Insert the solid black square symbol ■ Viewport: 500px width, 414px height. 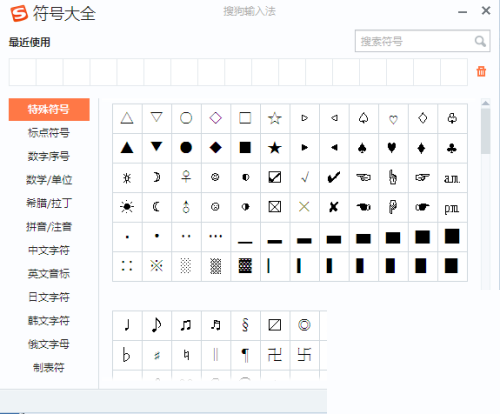[x=245, y=148]
